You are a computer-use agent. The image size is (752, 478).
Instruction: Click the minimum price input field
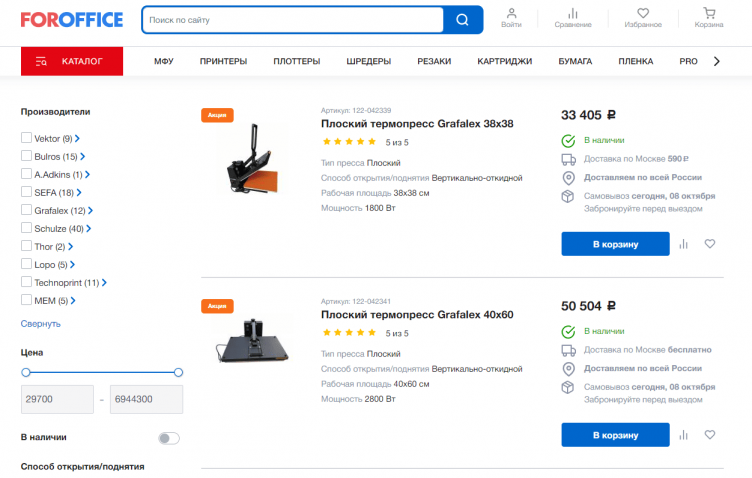(56, 400)
